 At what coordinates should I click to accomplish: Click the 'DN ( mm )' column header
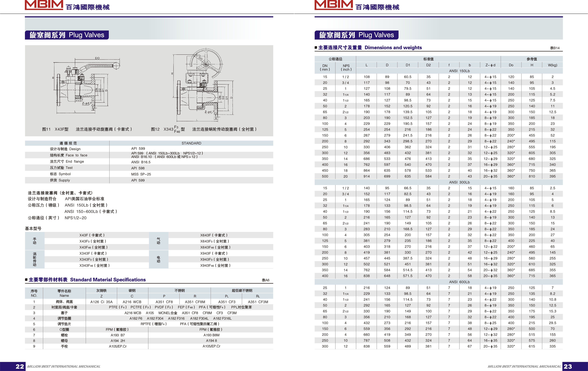[325, 68]
